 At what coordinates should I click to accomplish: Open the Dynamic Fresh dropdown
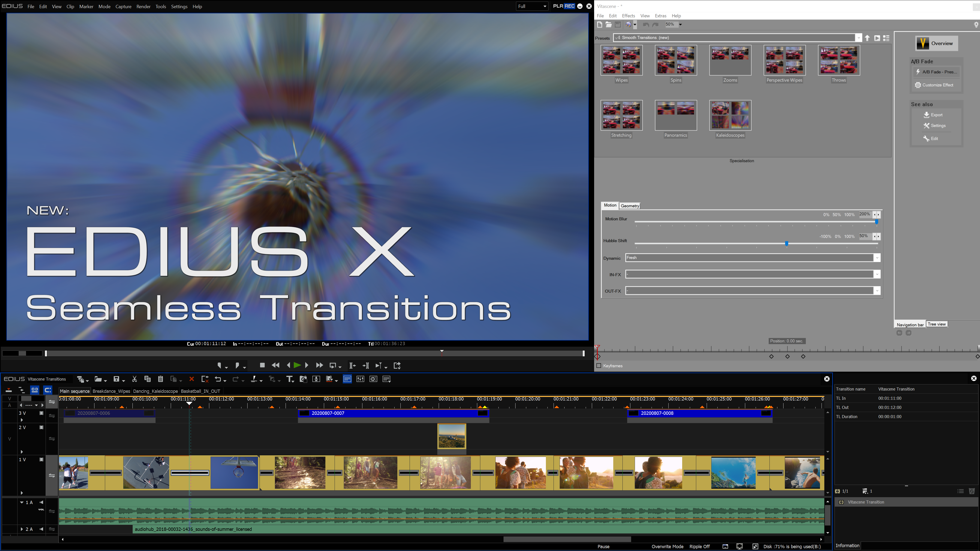(x=877, y=258)
